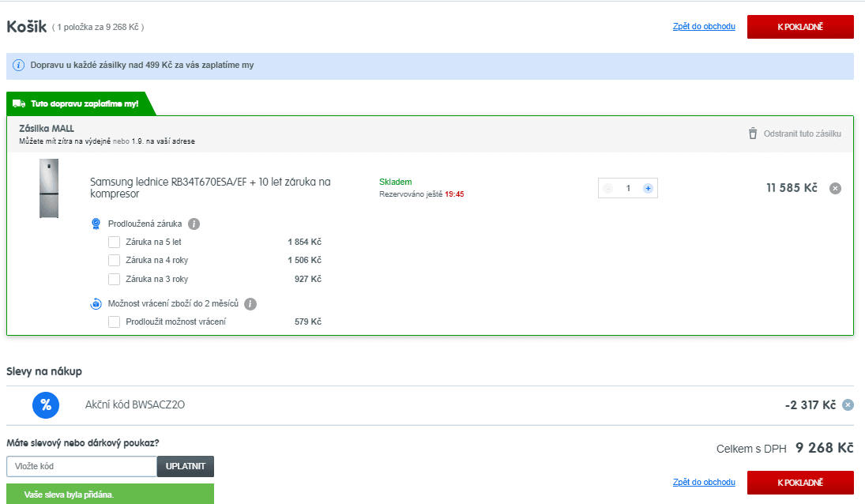Increase quantity with the plus button

(x=648, y=189)
